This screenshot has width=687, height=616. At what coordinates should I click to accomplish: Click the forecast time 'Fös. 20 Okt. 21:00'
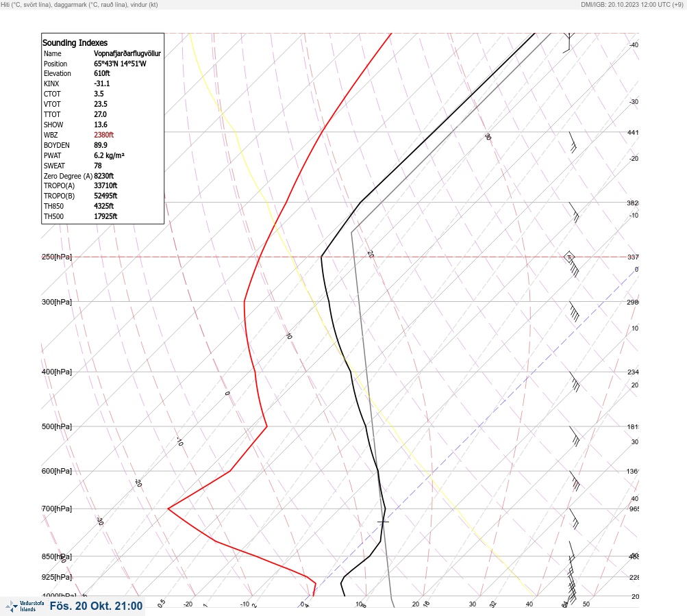pyautogui.click(x=96, y=606)
